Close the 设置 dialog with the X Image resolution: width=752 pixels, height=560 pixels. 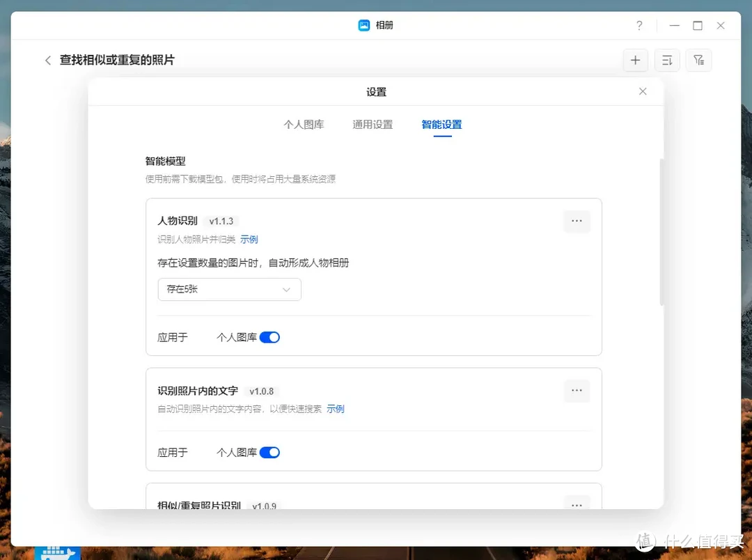click(x=642, y=91)
